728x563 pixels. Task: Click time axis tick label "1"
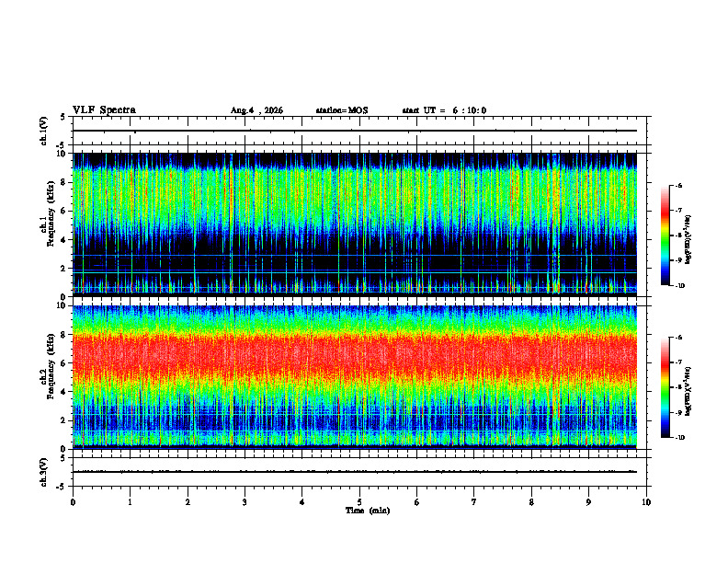coord(130,502)
